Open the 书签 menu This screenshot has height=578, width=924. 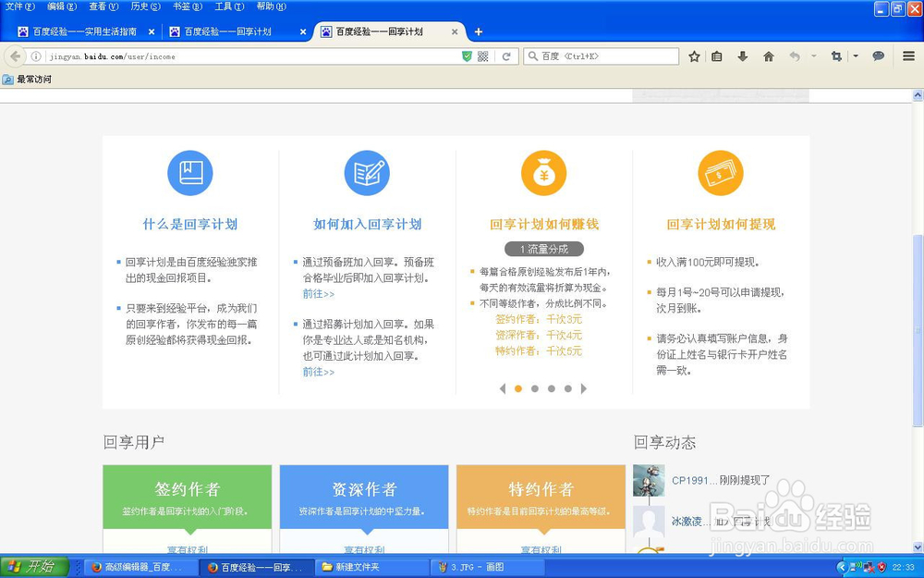point(188,6)
